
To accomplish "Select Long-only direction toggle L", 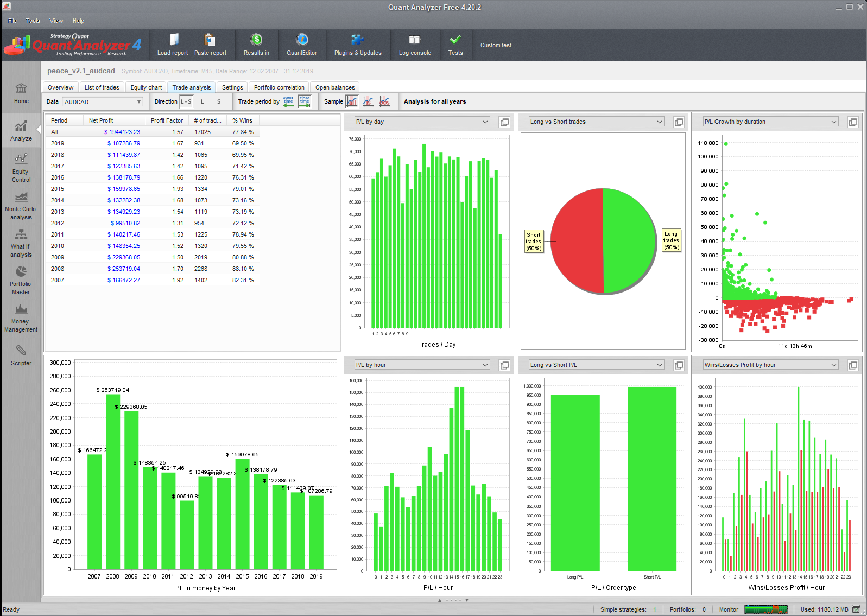I will point(202,102).
